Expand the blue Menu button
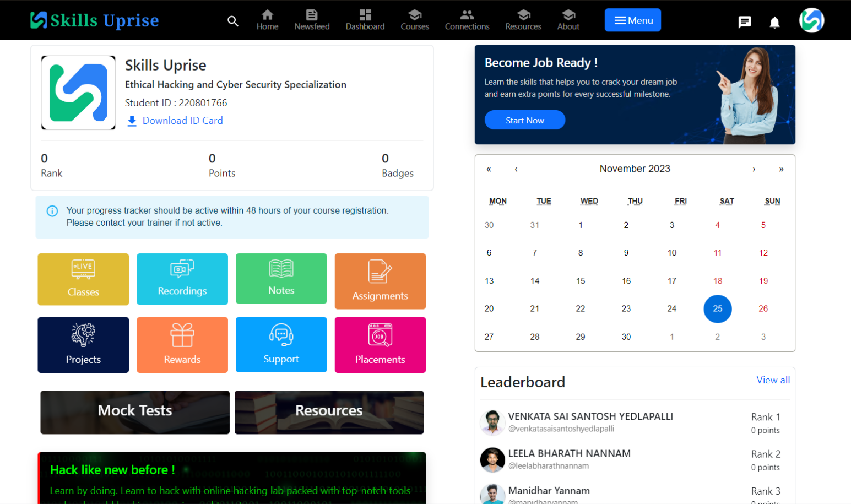 click(x=632, y=20)
